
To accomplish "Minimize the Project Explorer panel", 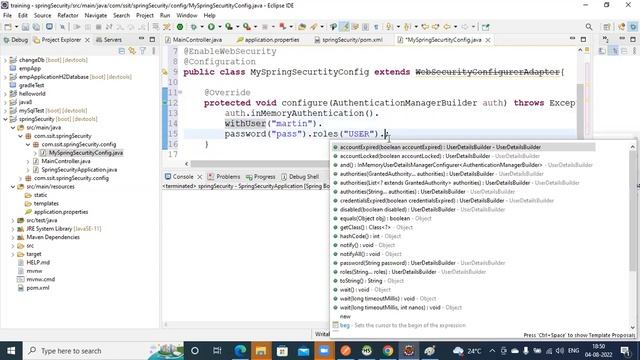I will (142, 39).
